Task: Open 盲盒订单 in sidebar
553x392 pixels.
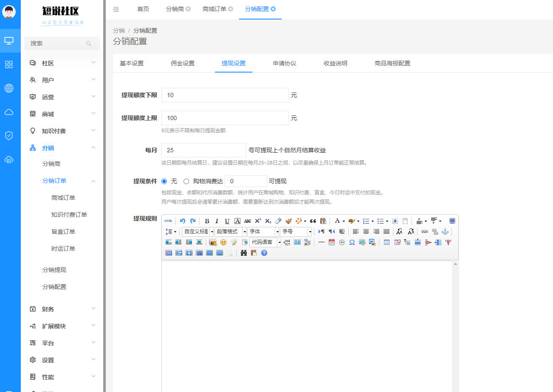Action: (63, 232)
